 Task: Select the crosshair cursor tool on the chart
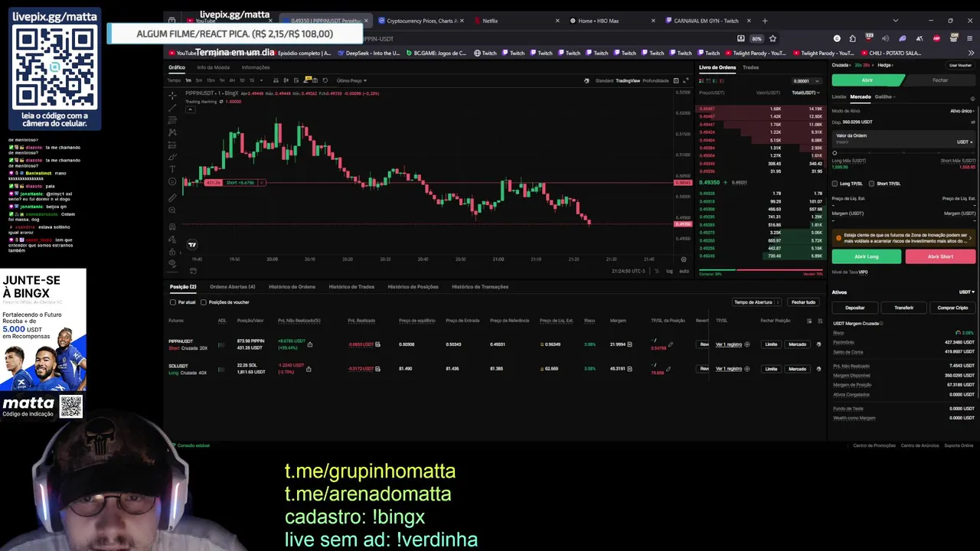point(172,96)
